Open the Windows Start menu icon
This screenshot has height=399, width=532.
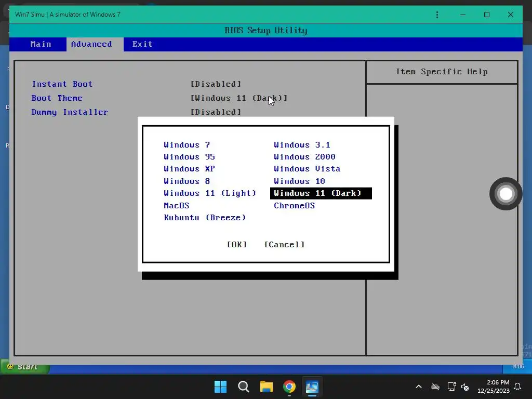click(x=220, y=387)
